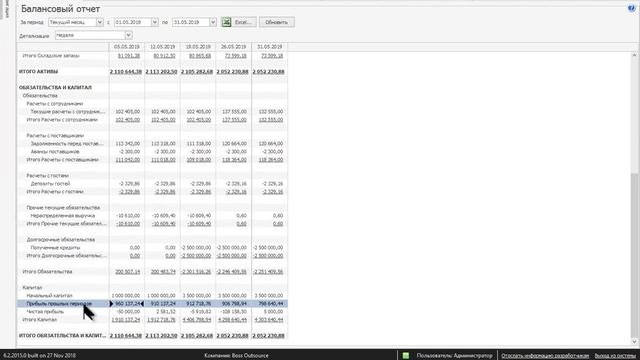The height and width of the screenshot is (360, 640).
Task: Open ИТОГО АКТИВЫ total in 31.05.2019 column
Action: (268, 71)
